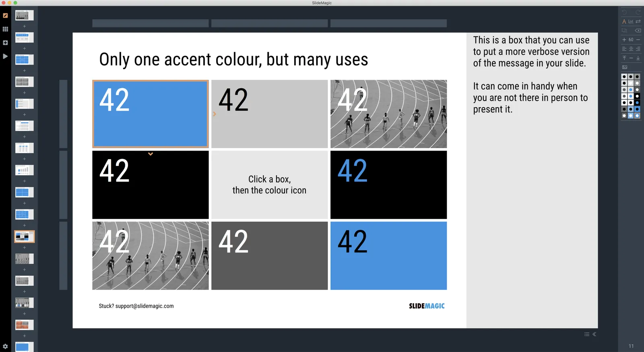Click the orange chevron below the blue box
This screenshot has height=352, width=644.
point(151,154)
